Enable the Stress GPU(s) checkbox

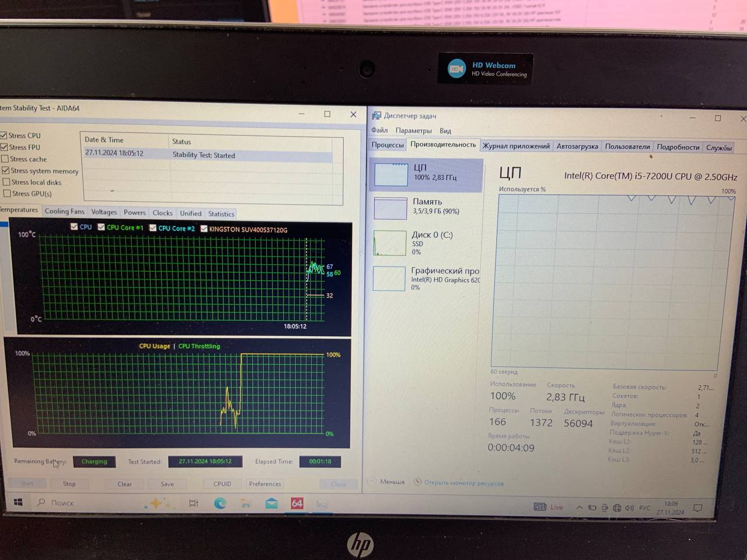pos(7,193)
